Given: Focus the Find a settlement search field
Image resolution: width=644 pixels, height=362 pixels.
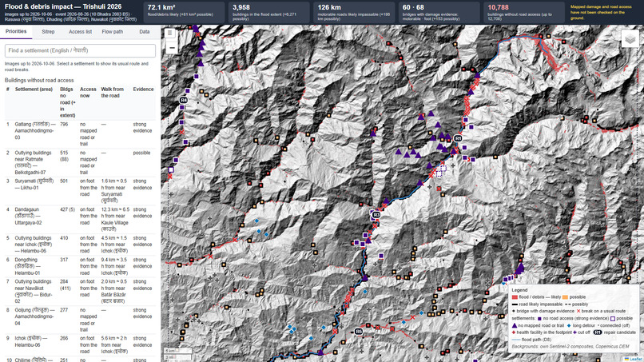Looking at the screenshot, I should click(80, 50).
